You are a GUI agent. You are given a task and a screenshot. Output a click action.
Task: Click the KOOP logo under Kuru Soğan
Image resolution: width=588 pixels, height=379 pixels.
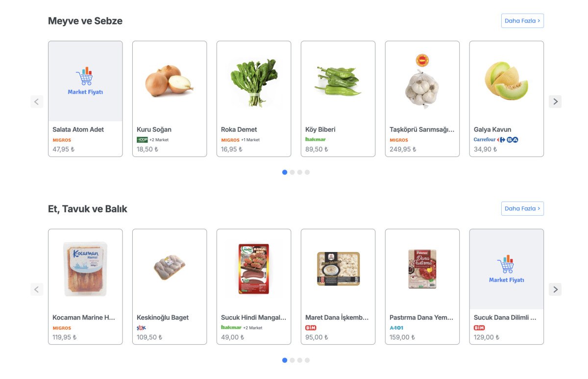point(142,140)
